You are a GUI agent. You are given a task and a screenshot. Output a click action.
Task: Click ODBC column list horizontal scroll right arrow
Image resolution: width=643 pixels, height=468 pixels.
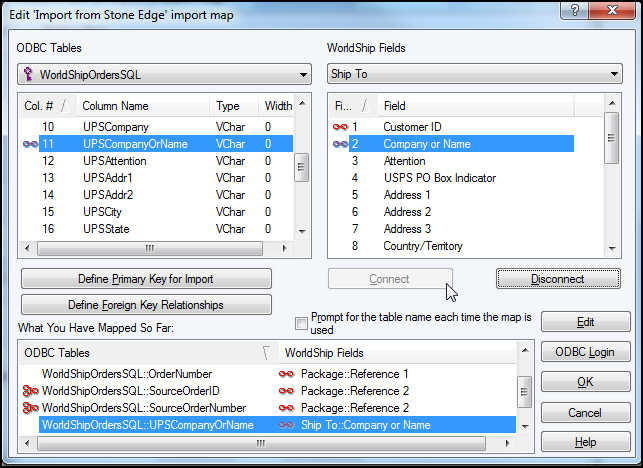click(x=284, y=248)
